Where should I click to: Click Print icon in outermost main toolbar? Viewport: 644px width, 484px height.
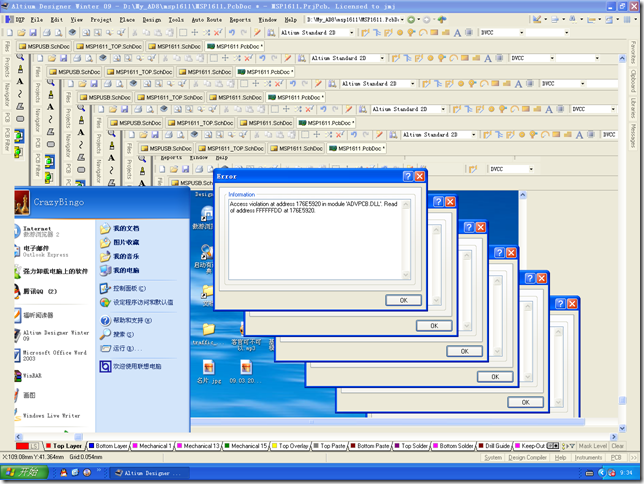coord(47,32)
